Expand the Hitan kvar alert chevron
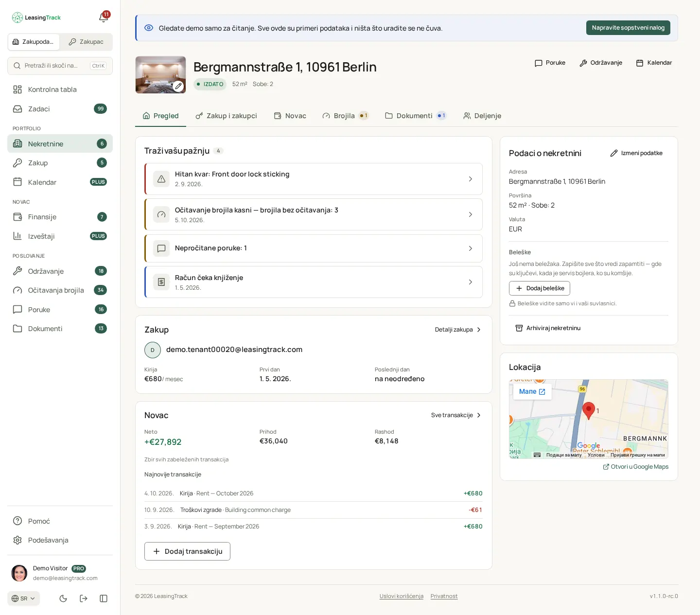The height and width of the screenshot is (615, 700). 470,179
